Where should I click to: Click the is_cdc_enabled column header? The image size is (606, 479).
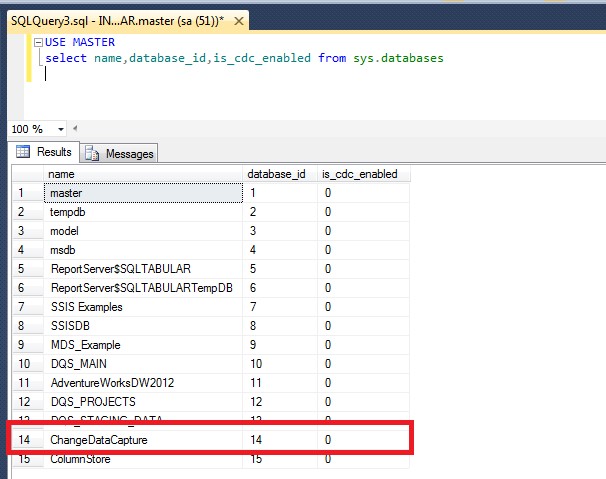360,174
